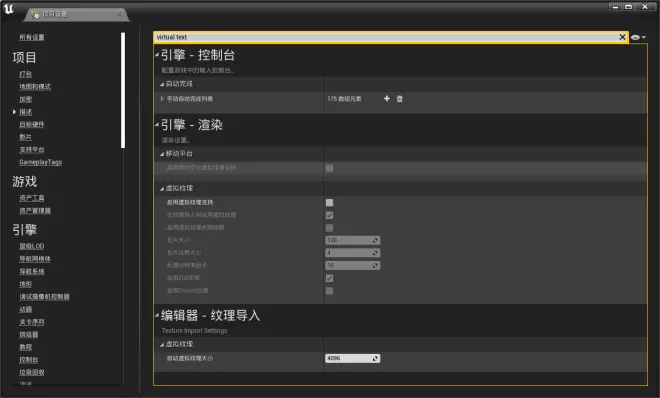Screen dimensions: 660x398
Task: Toggle 在纹理导入时启用虚拟纹理 checkbox
Action: click(330, 215)
